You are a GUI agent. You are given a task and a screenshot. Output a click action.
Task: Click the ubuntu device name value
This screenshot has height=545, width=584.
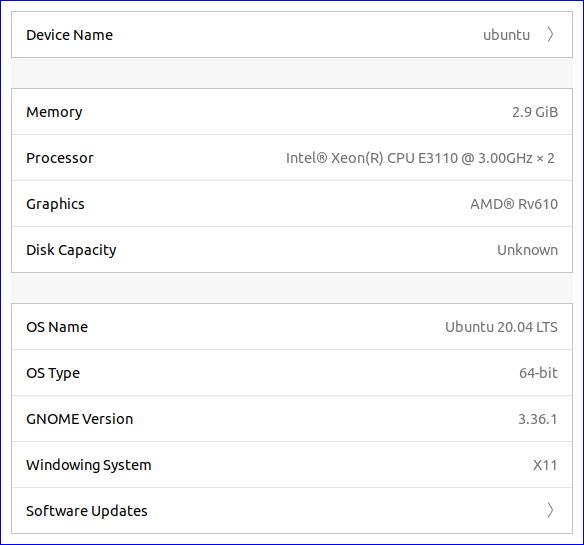506,35
